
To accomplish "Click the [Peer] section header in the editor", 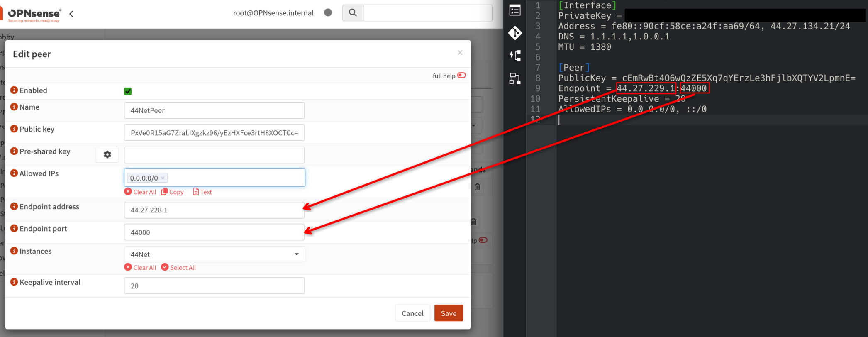I will 574,68.
